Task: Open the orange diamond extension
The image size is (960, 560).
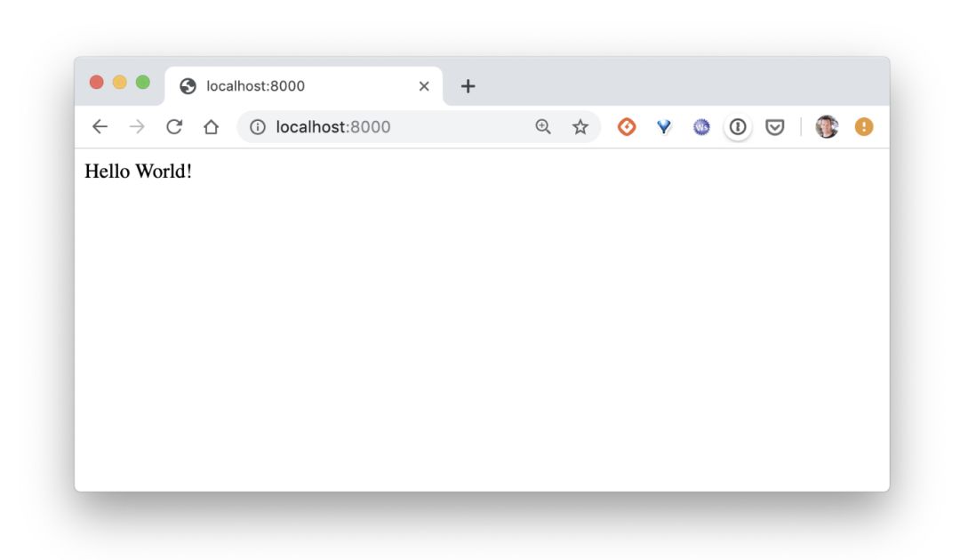Action: [x=627, y=127]
